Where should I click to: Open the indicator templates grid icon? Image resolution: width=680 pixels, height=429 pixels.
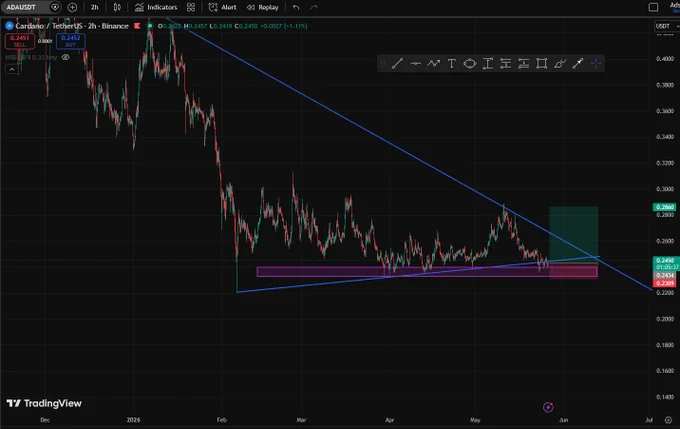click(x=191, y=7)
